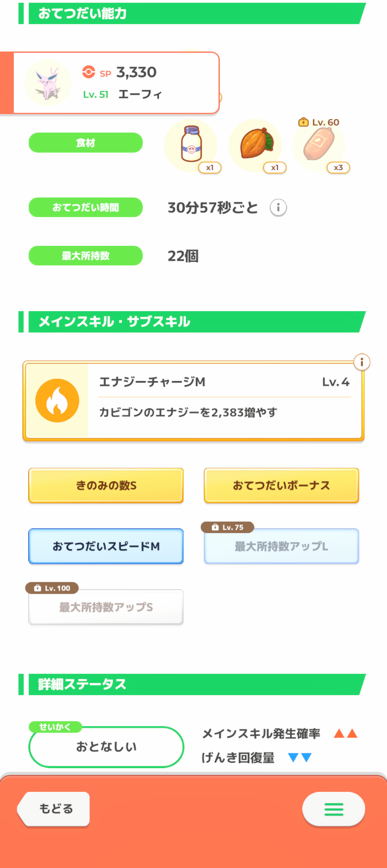This screenshot has height=868, width=387.
Task: Tap the おとなしい nature box
Action: point(106,747)
